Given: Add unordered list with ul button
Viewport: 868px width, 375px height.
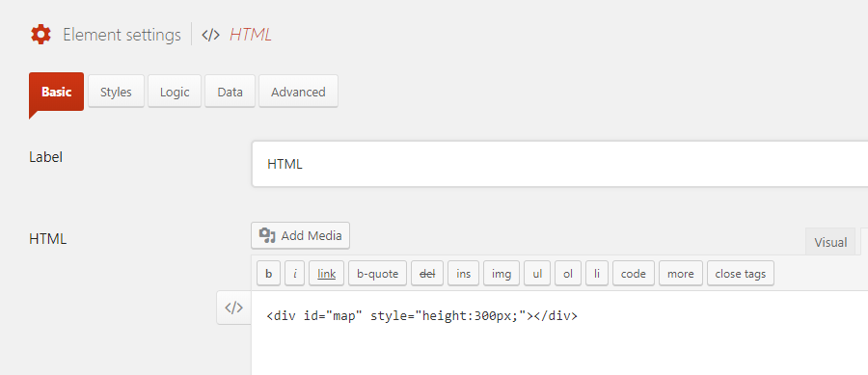Looking at the screenshot, I should click(x=537, y=273).
